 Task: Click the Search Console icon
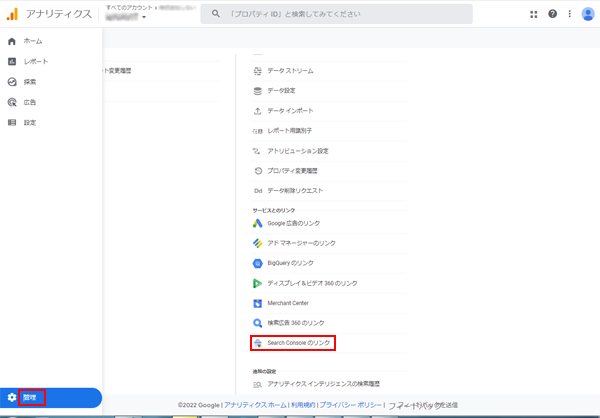258,343
